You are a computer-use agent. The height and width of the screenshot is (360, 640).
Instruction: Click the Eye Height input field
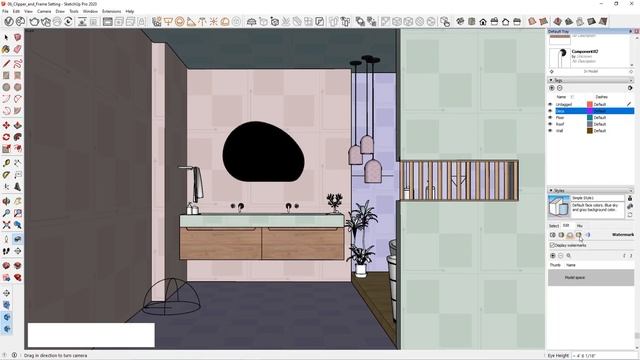[604, 356]
